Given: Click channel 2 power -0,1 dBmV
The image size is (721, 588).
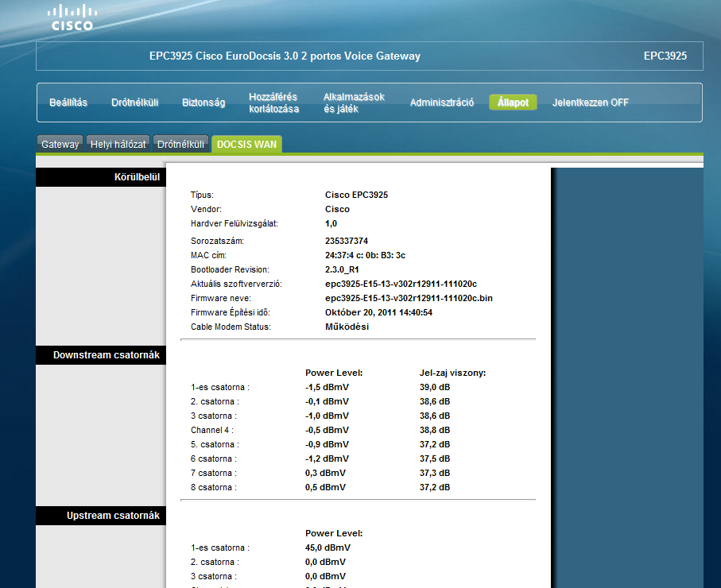Looking at the screenshot, I should pos(327,401).
